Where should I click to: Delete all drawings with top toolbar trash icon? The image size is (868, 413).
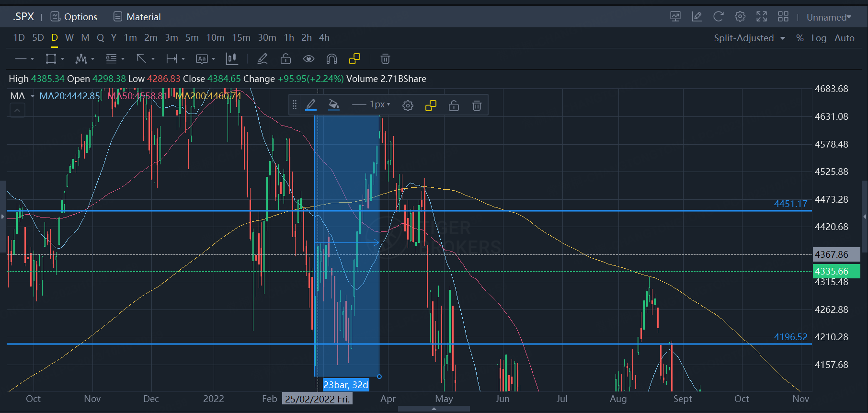[385, 59]
